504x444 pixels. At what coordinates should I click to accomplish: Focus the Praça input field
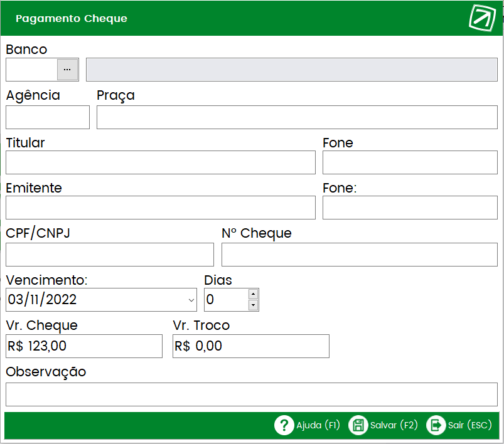click(x=297, y=117)
